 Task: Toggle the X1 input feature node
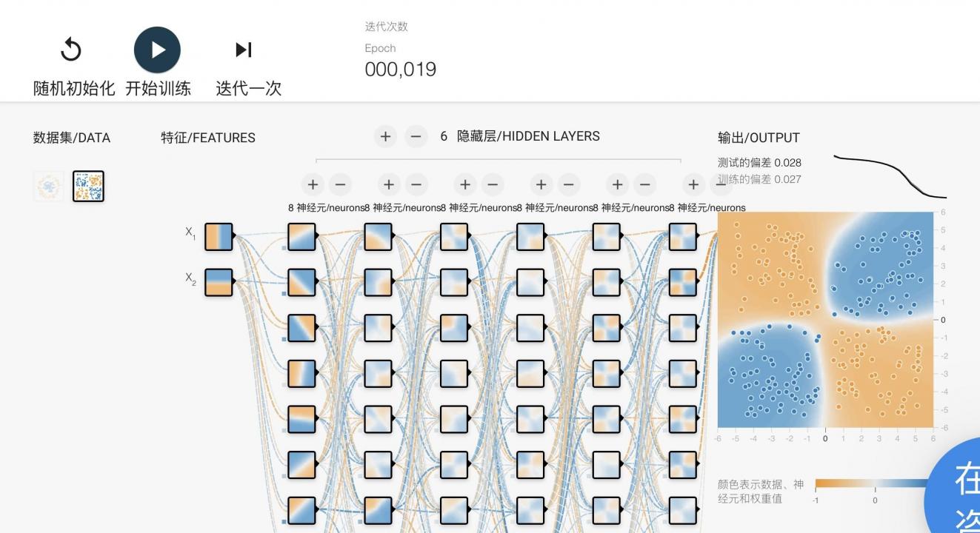pos(219,237)
